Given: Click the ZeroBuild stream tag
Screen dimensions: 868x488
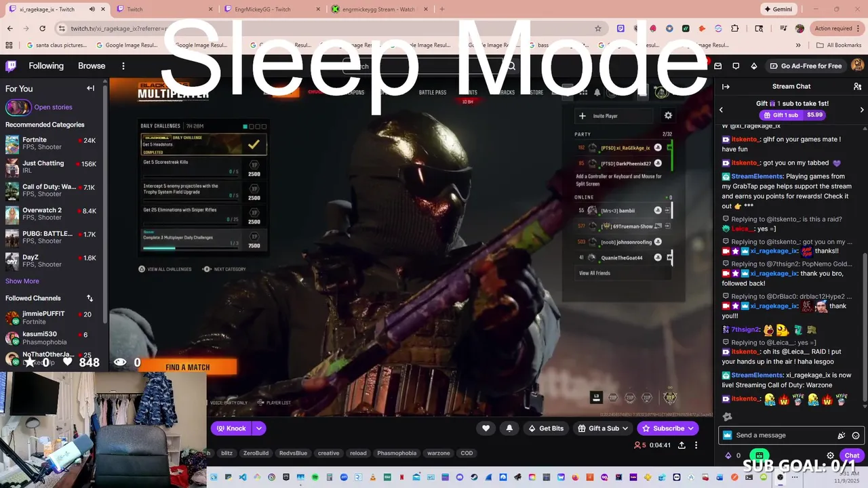Looking at the screenshot, I should click(256, 453).
